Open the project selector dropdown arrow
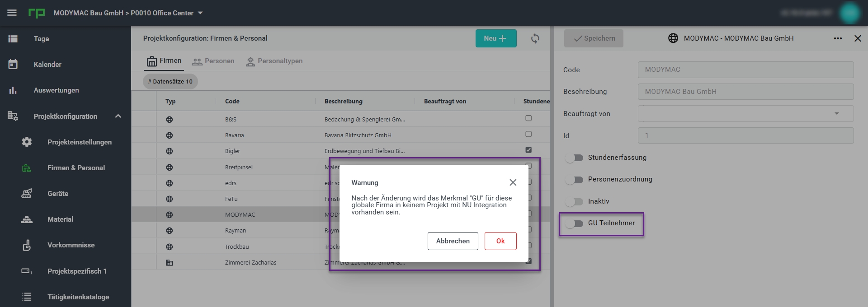 coord(200,13)
